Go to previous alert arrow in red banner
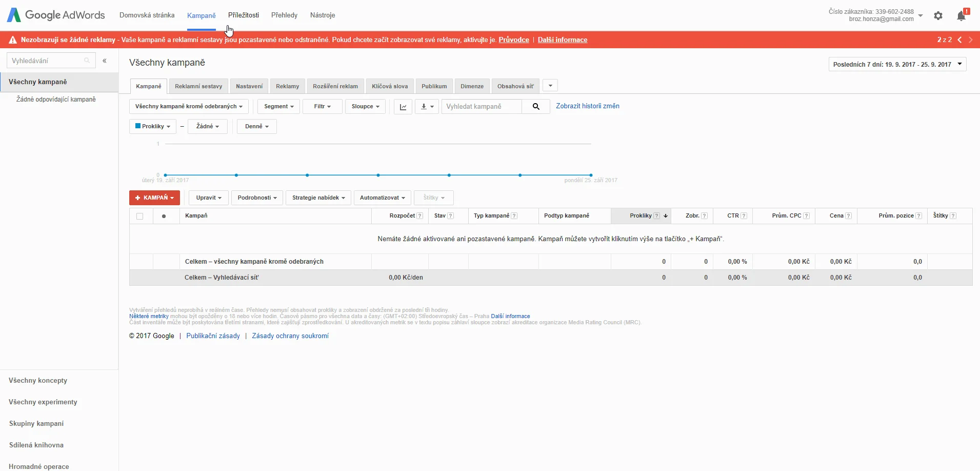980x471 pixels. point(959,40)
